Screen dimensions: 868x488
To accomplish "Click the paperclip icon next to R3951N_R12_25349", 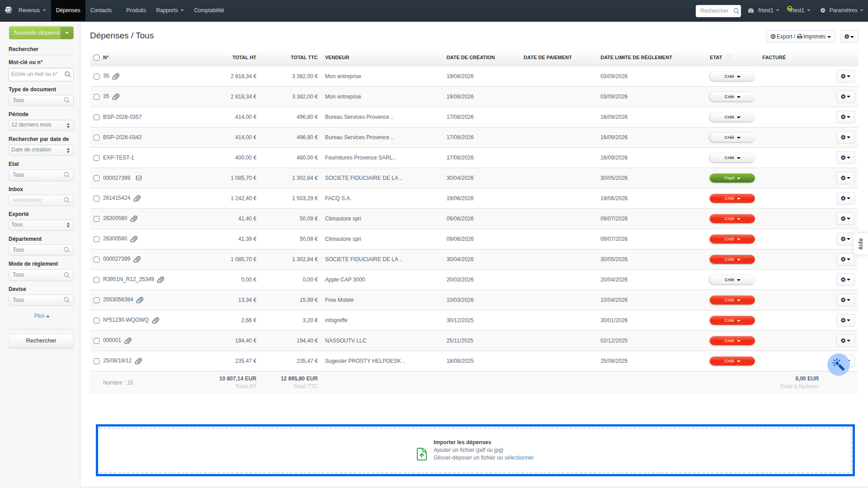I will 160,280.
